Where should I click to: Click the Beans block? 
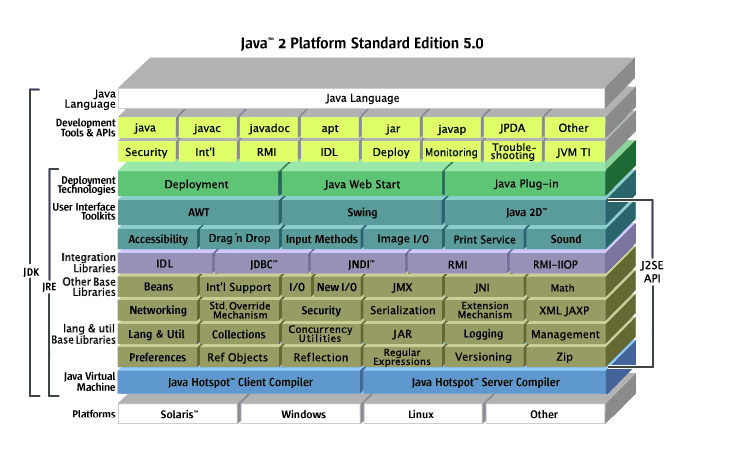(158, 287)
